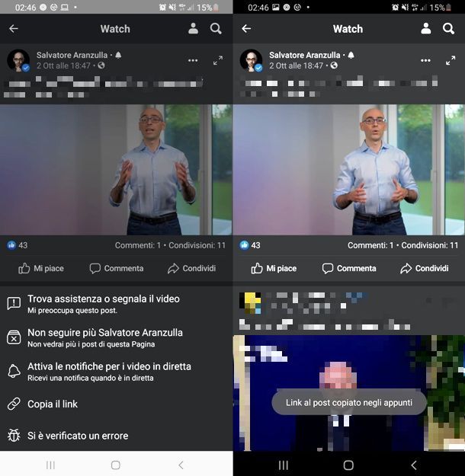Open profile icon in right Watch header
The width and height of the screenshot is (465, 476).
(x=426, y=28)
